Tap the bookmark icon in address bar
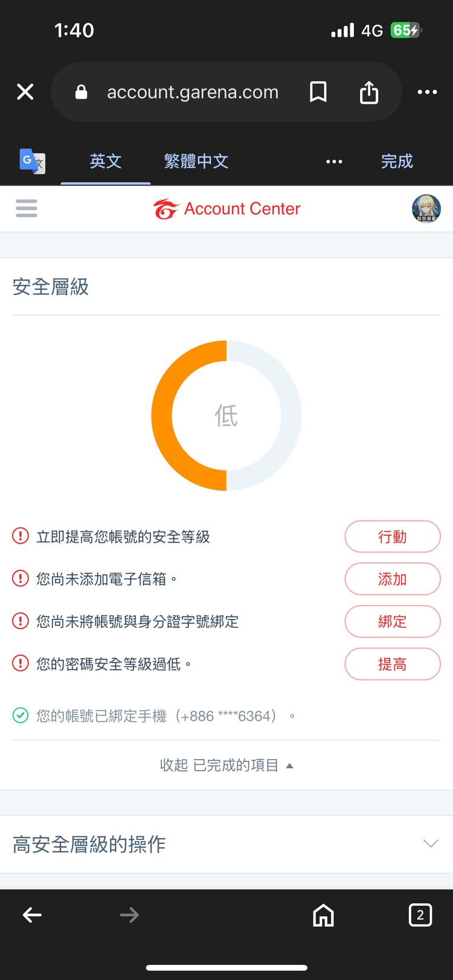 pyautogui.click(x=318, y=92)
